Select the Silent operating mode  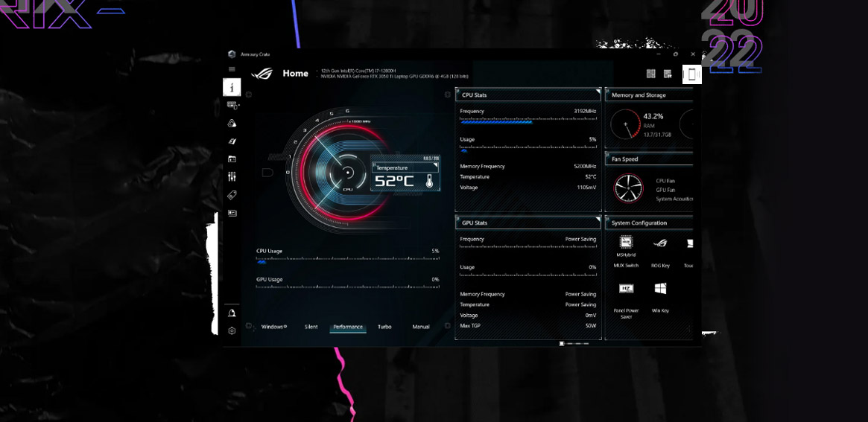tap(311, 327)
